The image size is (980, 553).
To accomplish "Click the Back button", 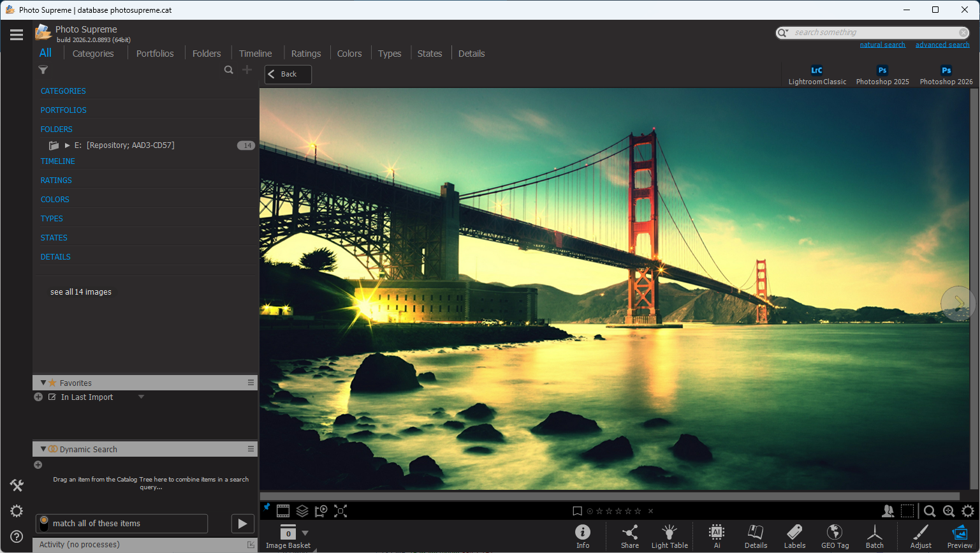I will click(288, 74).
